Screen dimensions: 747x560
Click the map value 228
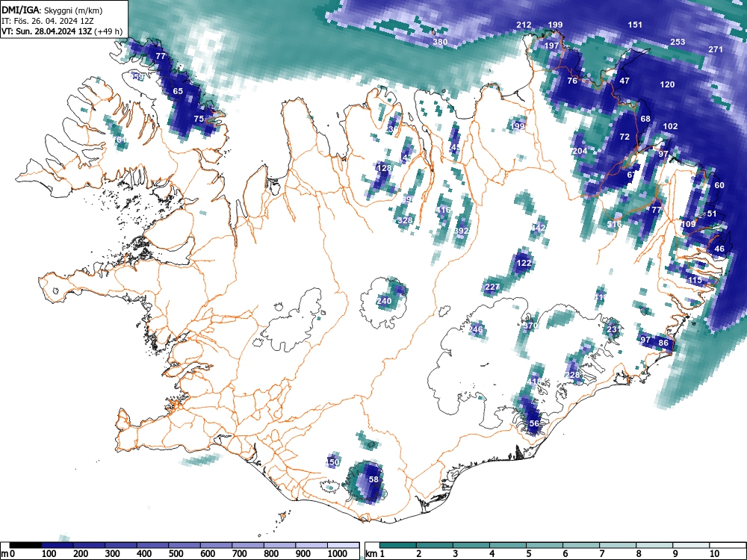point(573,375)
